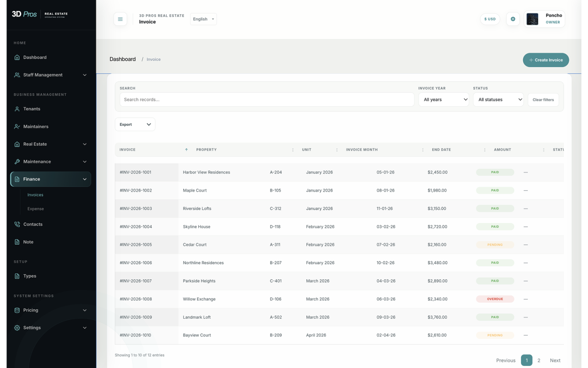Sort the table by the Unit column icon

pos(337,149)
